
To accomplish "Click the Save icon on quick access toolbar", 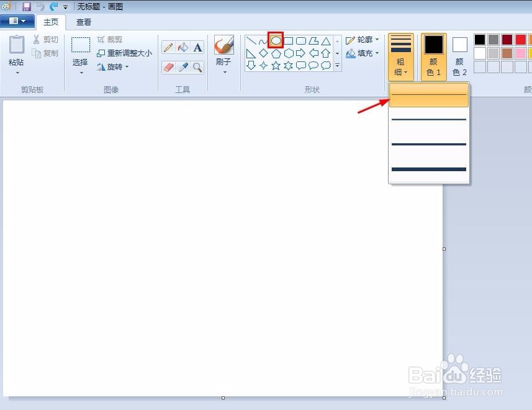I will pyautogui.click(x=26, y=6).
